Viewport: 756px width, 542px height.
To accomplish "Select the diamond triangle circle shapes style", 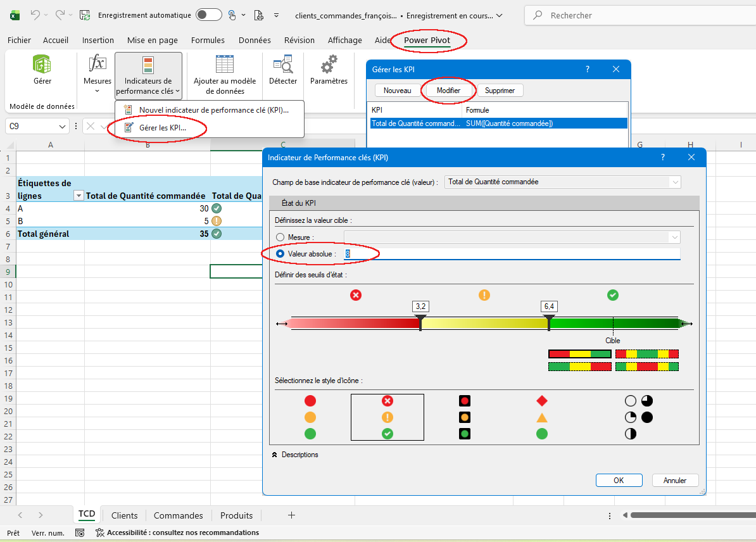I will click(x=542, y=417).
